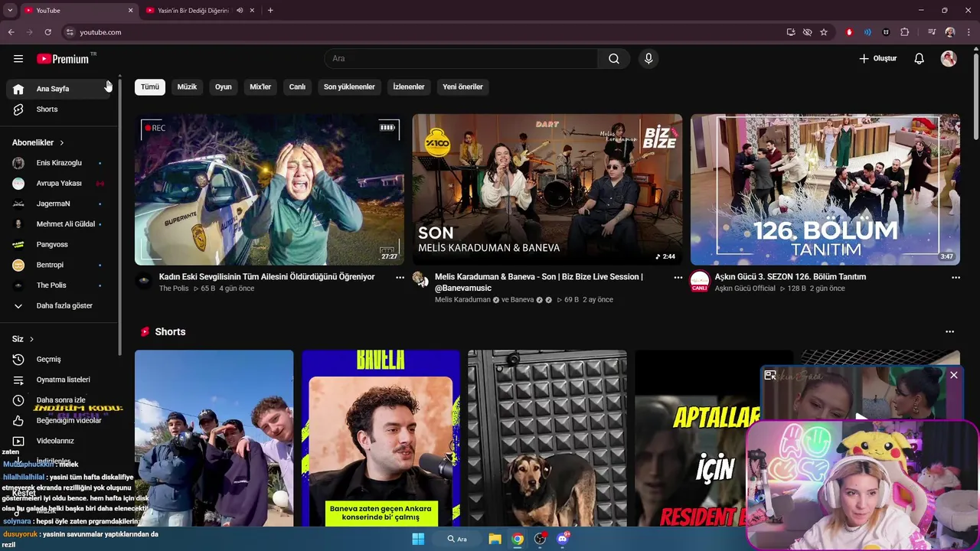The height and width of the screenshot is (551, 980).
Task: Select the Son yüklenenler filter chip
Action: click(x=349, y=86)
